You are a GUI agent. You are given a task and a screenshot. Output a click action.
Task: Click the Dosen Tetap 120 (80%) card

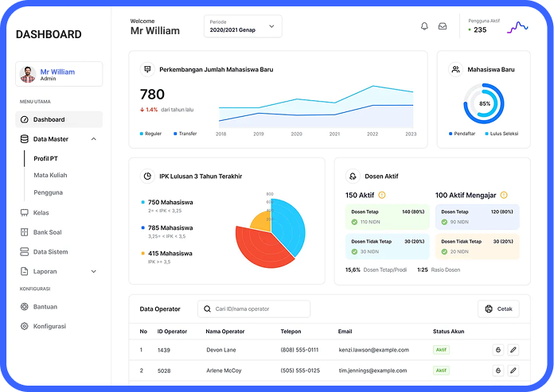tap(478, 217)
